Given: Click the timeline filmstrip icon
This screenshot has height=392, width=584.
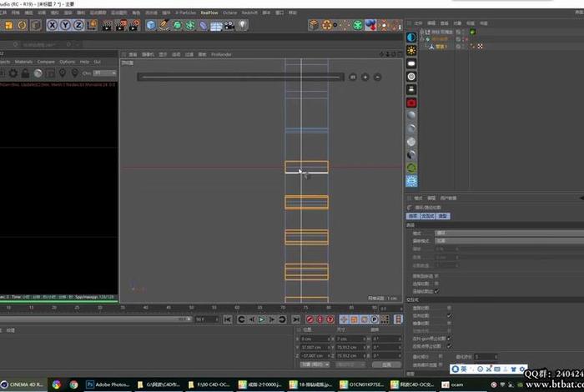Looking at the screenshot, I should 398,319.
